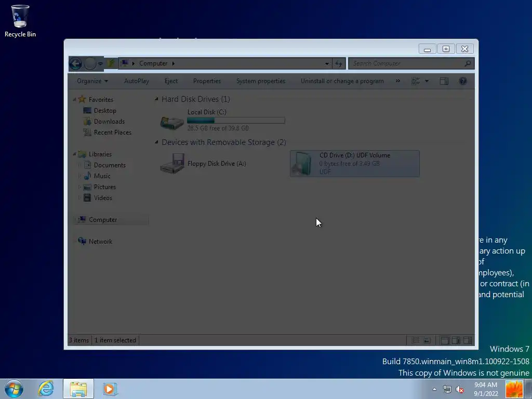The height and width of the screenshot is (399, 532).
Task: Click the CD Drive (D:) UDF Volume label
Action: 354,155
